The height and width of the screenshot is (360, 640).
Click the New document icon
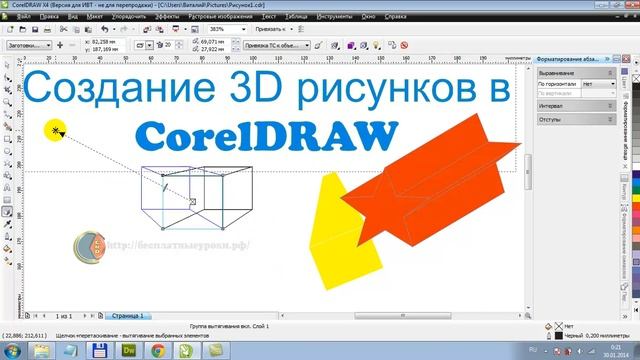point(10,29)
